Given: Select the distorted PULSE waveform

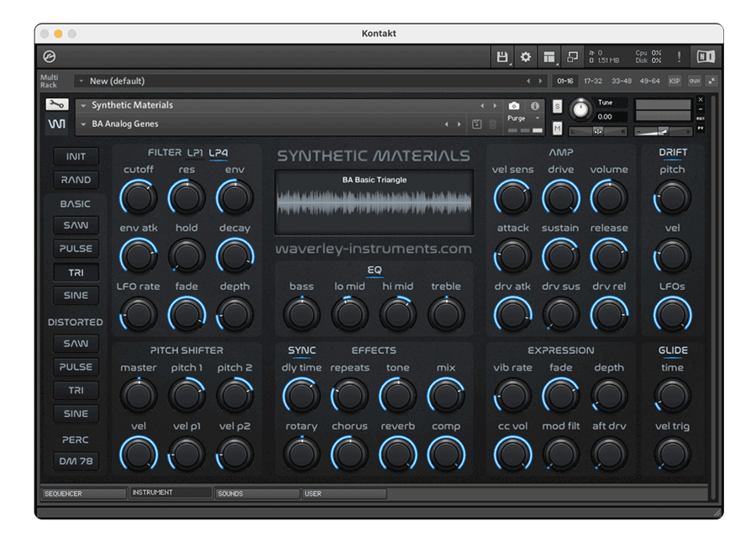Looking at the screenshot, I should click(x=76, y=367).
